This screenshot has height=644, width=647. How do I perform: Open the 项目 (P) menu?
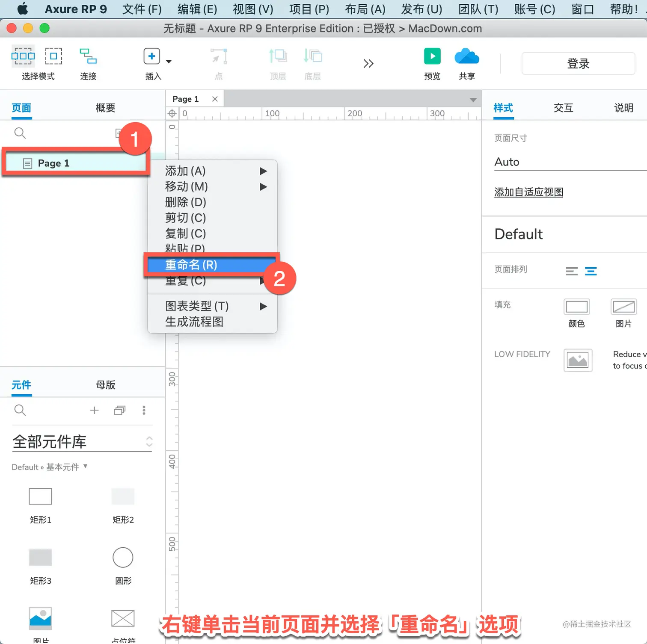pyautogui.click(x=309, y=9)
